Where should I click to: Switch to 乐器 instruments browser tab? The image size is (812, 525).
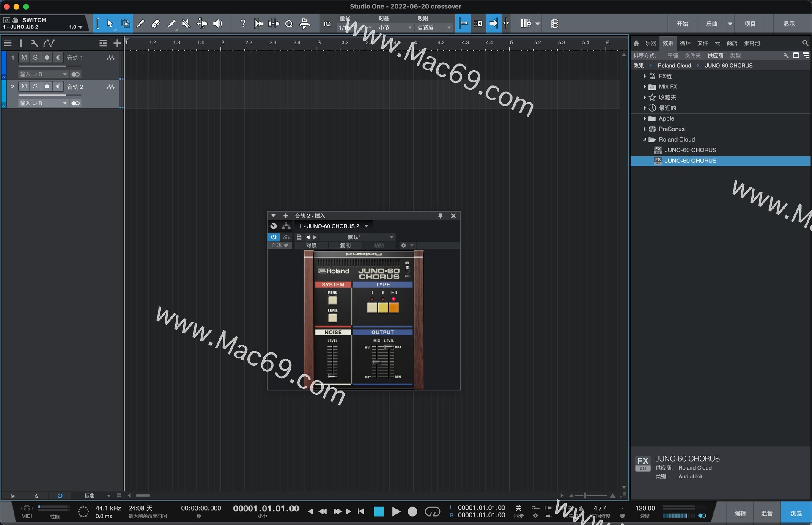[650, 43]
